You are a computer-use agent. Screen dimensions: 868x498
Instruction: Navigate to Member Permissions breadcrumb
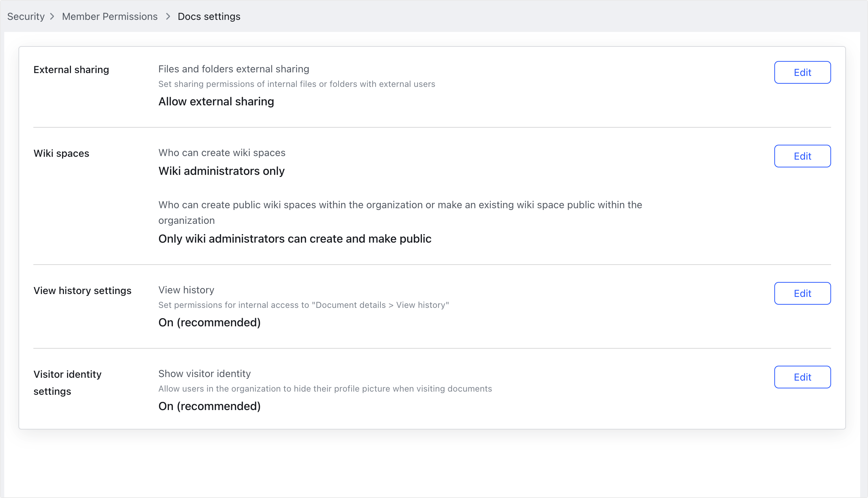[110, 16]
